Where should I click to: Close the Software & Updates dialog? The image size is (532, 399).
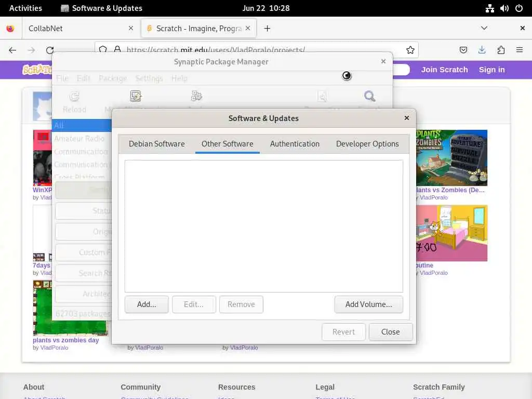[x=406, y=118]
